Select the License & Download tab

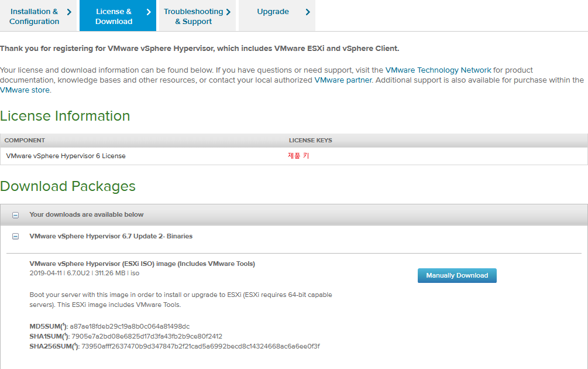tap(118, 16)
